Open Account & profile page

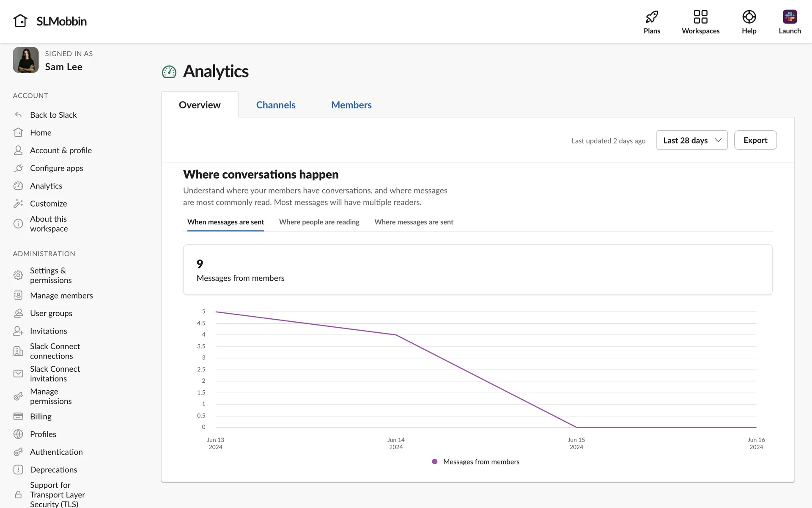[60, 150]
